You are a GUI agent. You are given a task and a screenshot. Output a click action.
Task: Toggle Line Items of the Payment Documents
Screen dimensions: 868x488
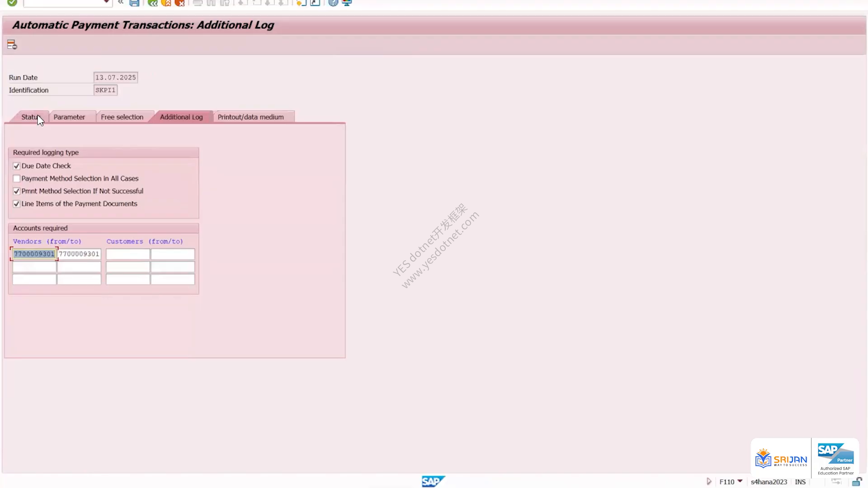point(17,204)
